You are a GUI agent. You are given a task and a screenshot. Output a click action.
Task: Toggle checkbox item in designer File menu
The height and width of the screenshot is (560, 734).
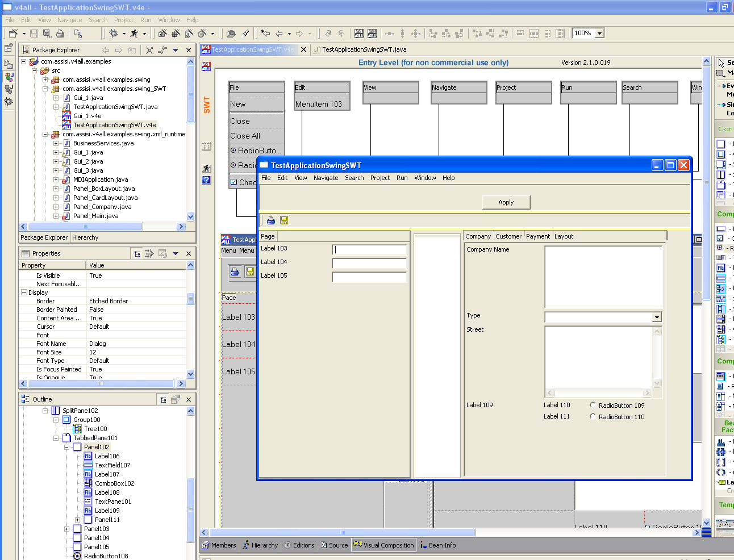click(233, 182)
